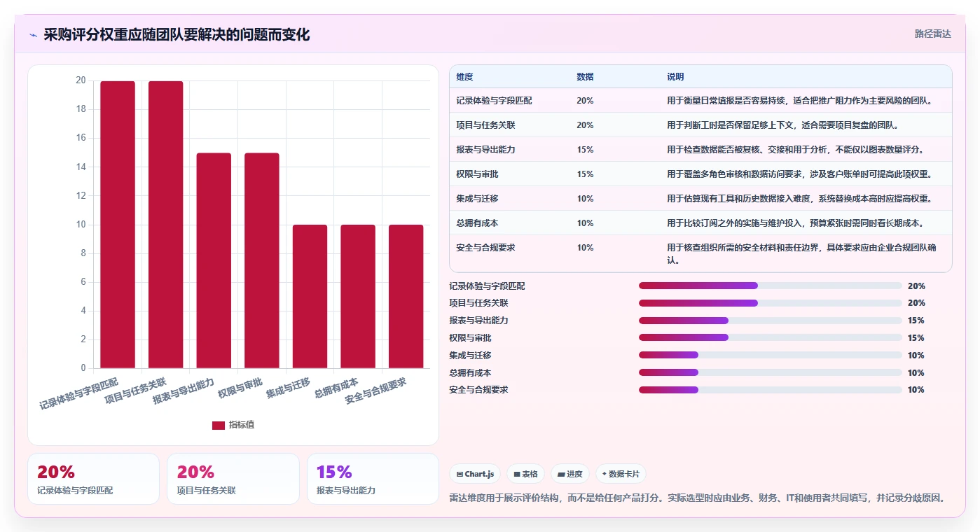The image size is (980, 532).
Task: Click the 路径雷达 label in header
Action: pos(933,34)
